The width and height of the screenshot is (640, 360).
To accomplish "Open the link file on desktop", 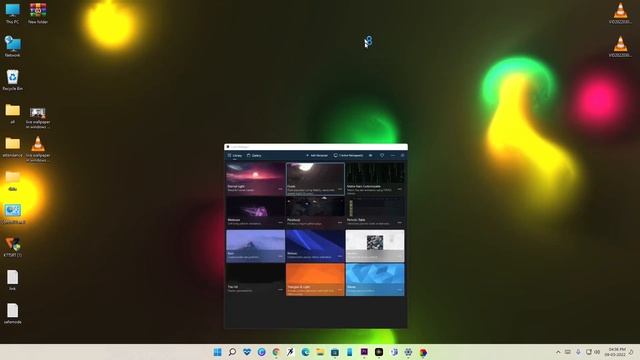I will 13,280.
